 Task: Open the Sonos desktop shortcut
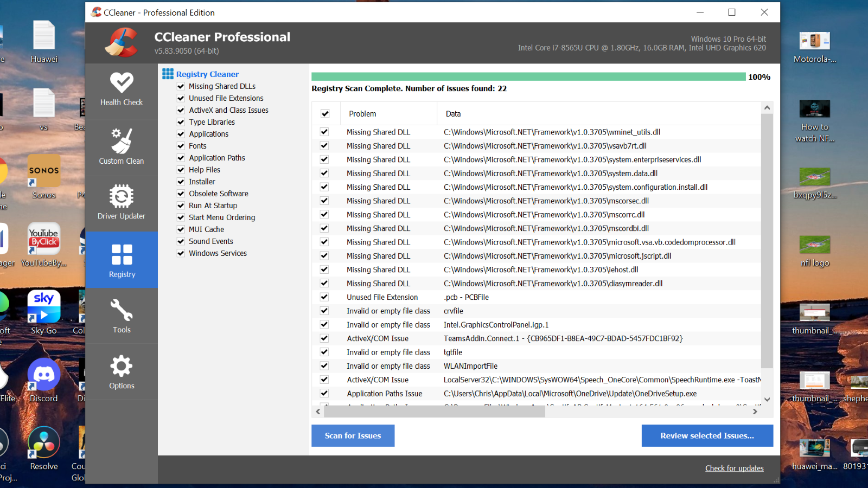(x=44, y=177)
